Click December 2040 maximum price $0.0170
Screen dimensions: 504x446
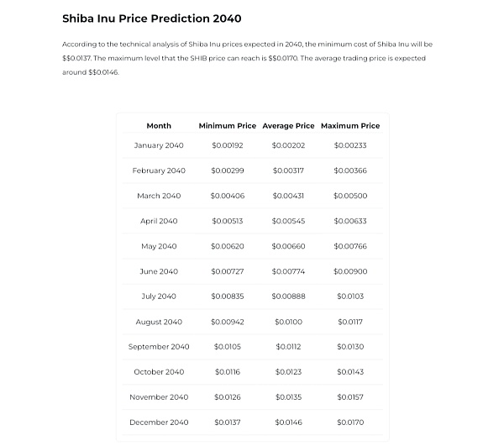(350, 422)
